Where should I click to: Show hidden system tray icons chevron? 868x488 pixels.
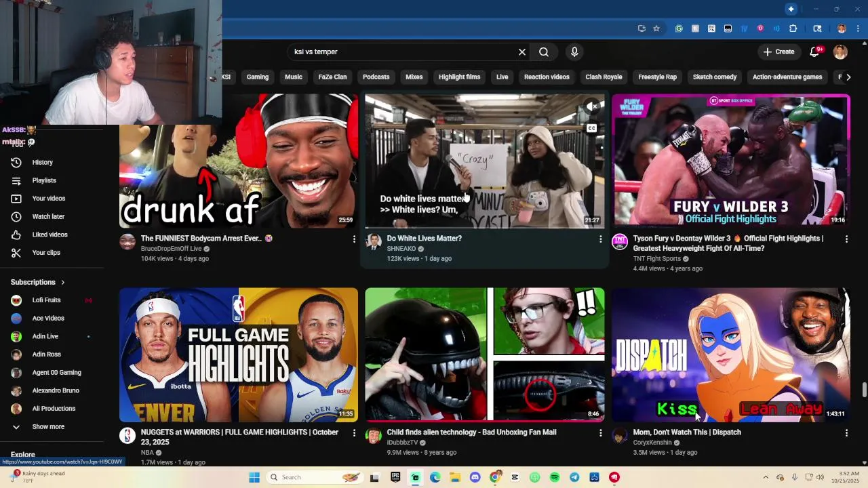[766, 477]
